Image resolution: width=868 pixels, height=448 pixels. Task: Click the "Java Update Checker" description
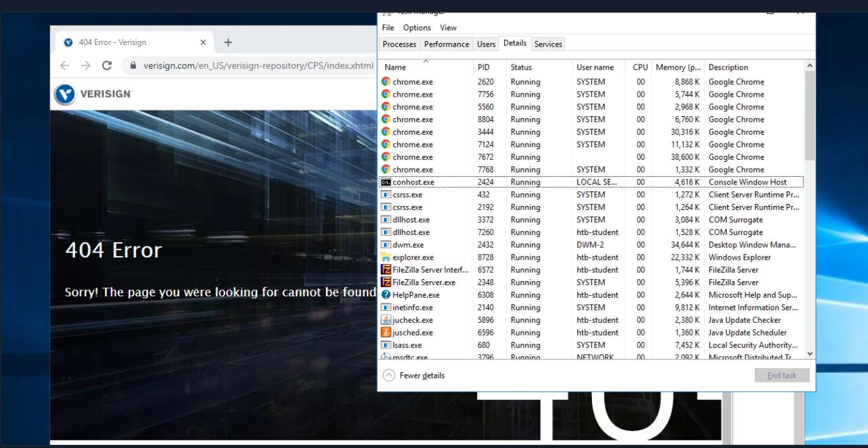(745, 320)
